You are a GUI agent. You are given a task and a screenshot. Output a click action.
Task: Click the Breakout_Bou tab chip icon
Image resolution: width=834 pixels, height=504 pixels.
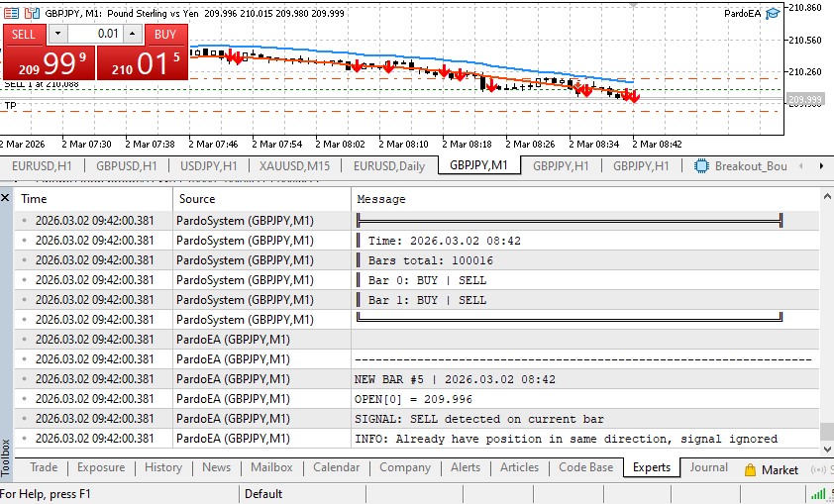pyautogui.click(x=701, y=166)
